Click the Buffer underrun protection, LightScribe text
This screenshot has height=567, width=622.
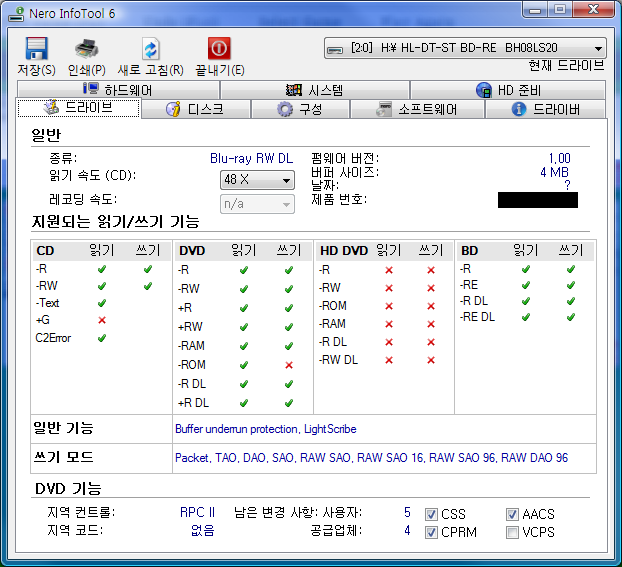click(x=265, y=429)
